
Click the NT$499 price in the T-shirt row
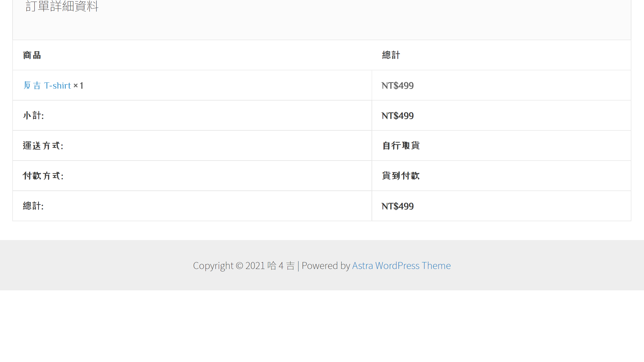[397, 85]
